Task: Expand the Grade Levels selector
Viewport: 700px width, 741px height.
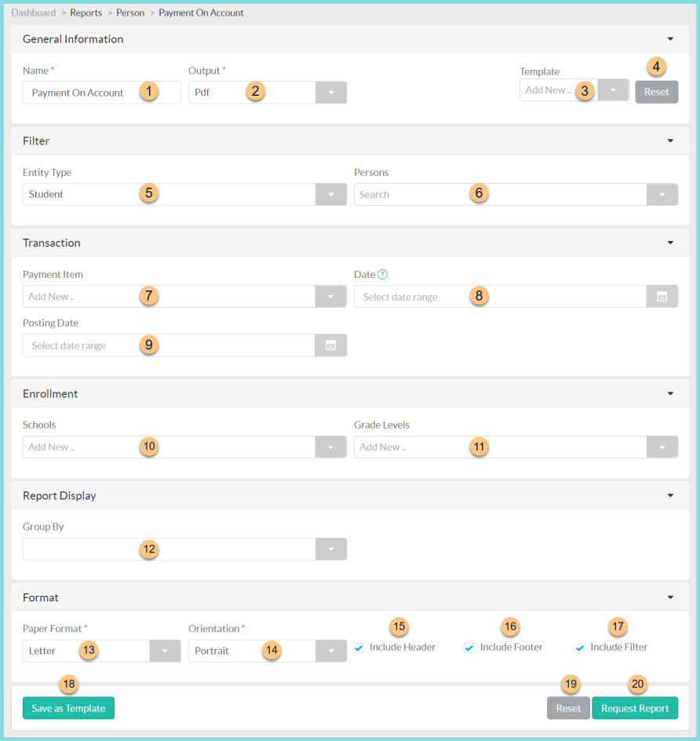Action: 660,447
